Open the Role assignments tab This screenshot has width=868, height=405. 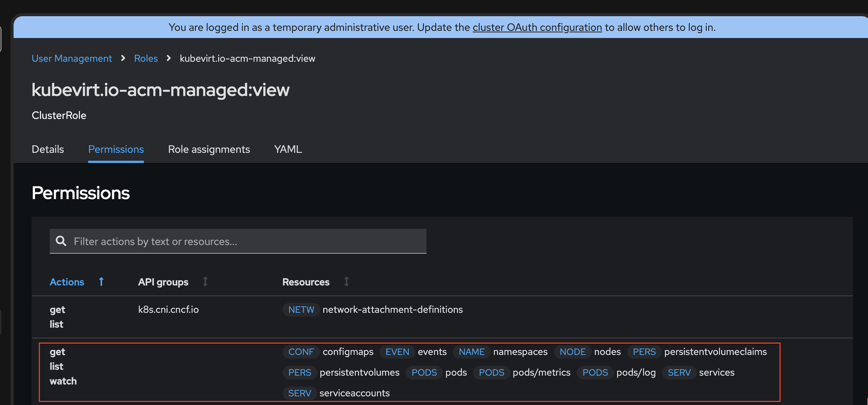[x=209, y=149]
